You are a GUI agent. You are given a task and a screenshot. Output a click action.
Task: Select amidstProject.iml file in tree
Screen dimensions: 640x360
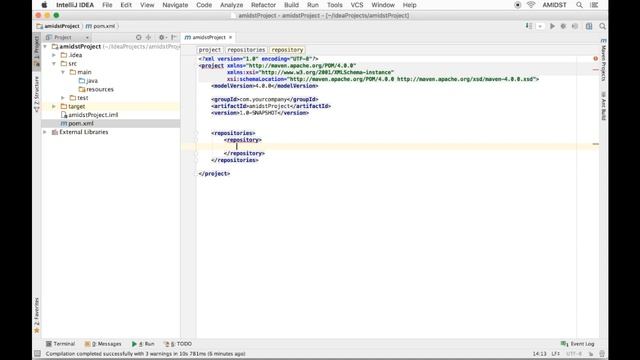89,115
